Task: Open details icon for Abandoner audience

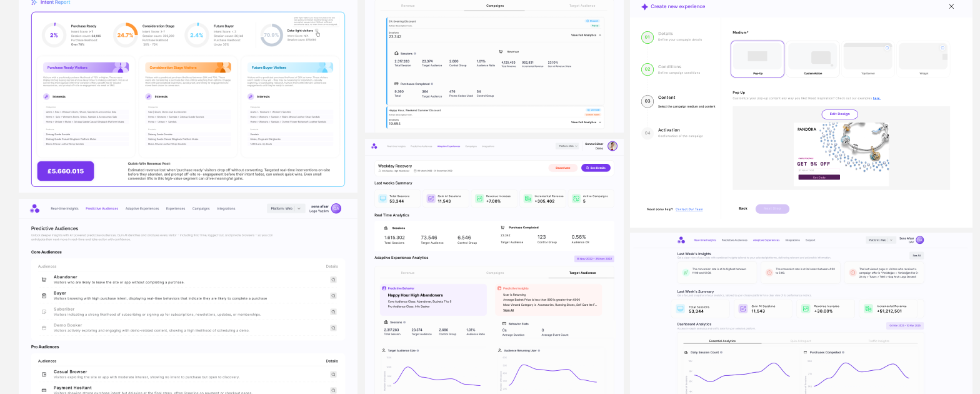Action: point(333,280)
